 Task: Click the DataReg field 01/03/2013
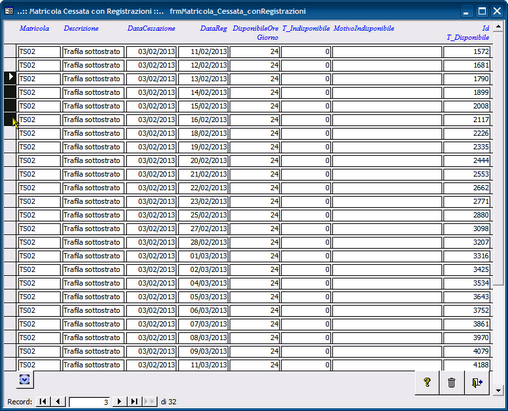(203, 256)
